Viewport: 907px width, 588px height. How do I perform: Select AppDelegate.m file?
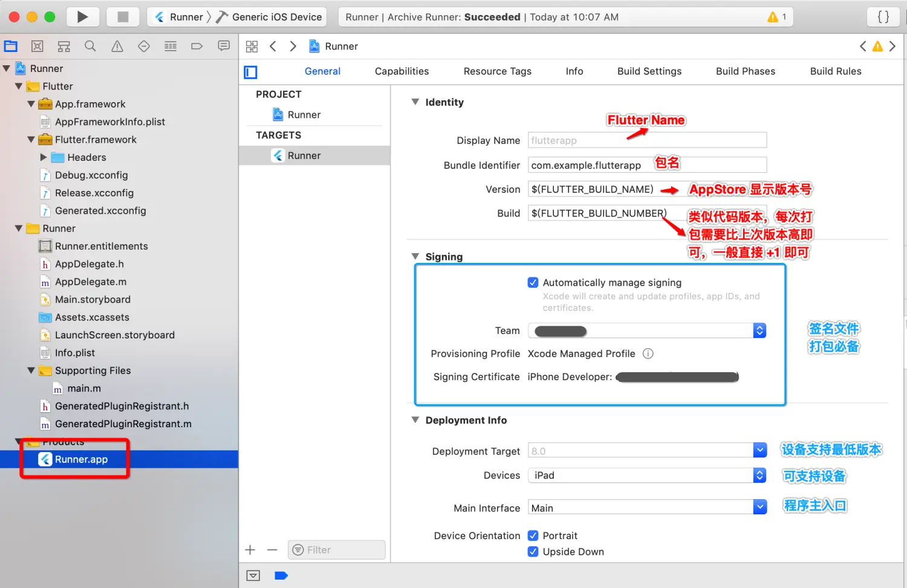pos(91,282)
